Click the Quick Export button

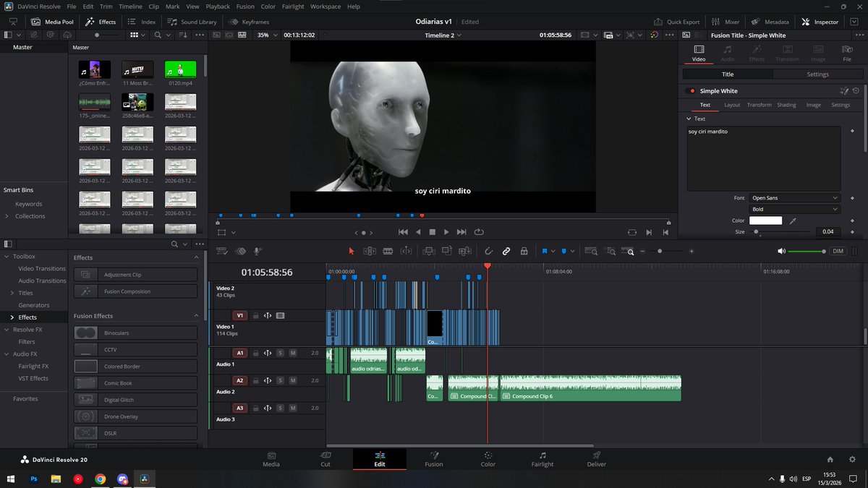point(677,22)
